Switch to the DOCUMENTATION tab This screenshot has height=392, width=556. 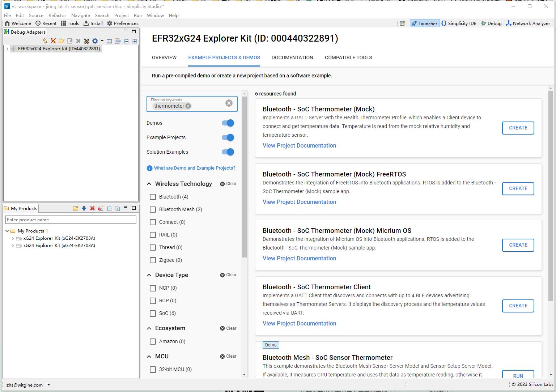coord(292,57)
